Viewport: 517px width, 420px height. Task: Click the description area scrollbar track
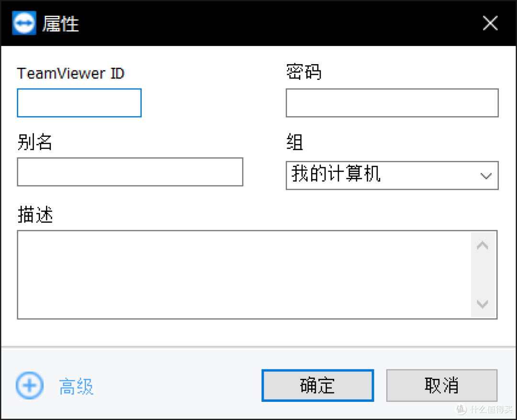point(483,275)
